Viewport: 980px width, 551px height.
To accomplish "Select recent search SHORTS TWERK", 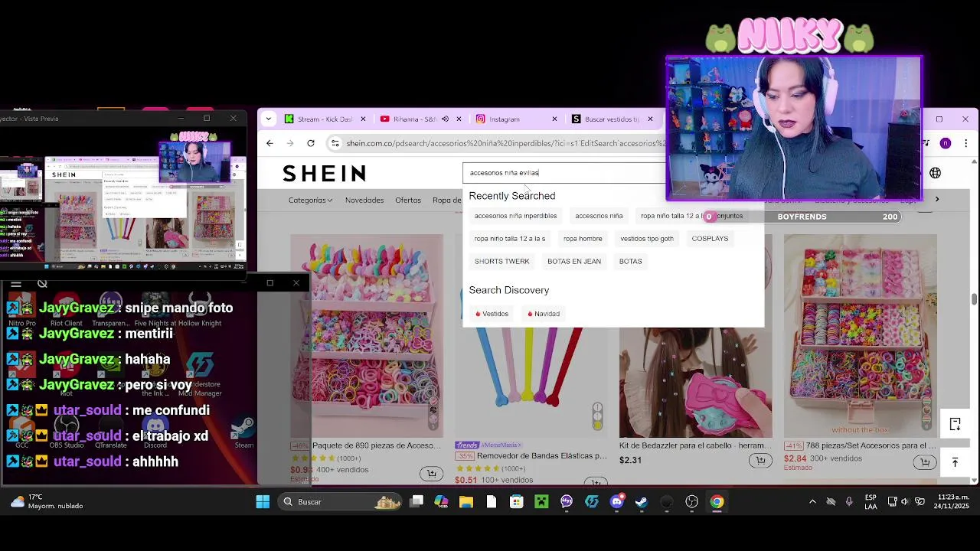I will pyautogui.click(x=501, y=262).
